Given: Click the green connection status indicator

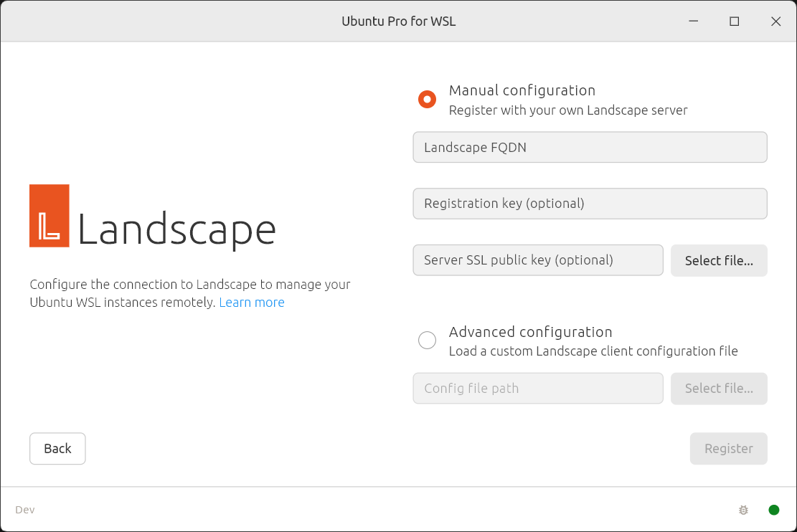Looking at the screenshot, I should tap(773, 509).
